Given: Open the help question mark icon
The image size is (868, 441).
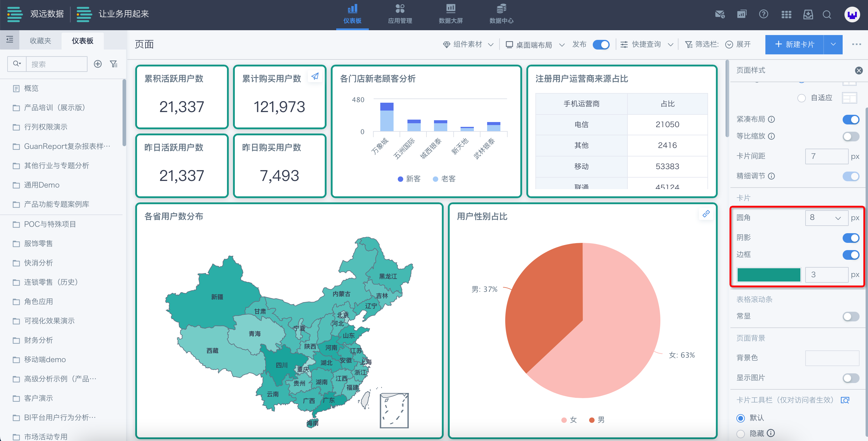Looking at the screenshot, I should [763, 14].
